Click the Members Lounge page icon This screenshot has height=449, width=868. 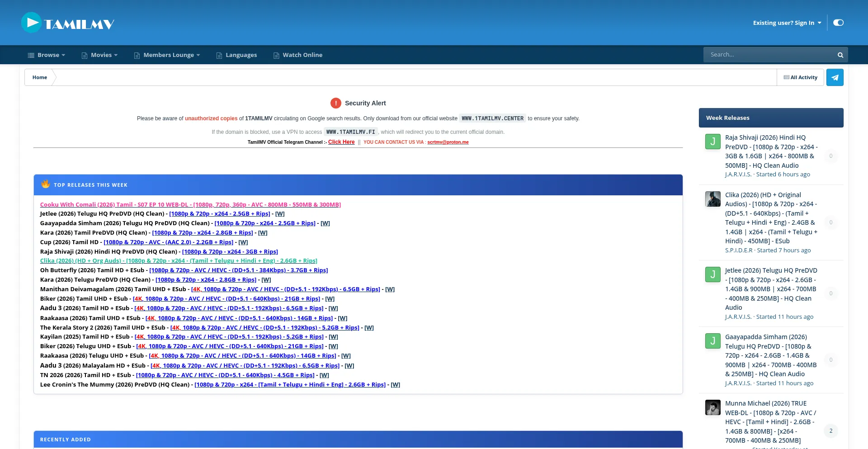coord(137,56)
